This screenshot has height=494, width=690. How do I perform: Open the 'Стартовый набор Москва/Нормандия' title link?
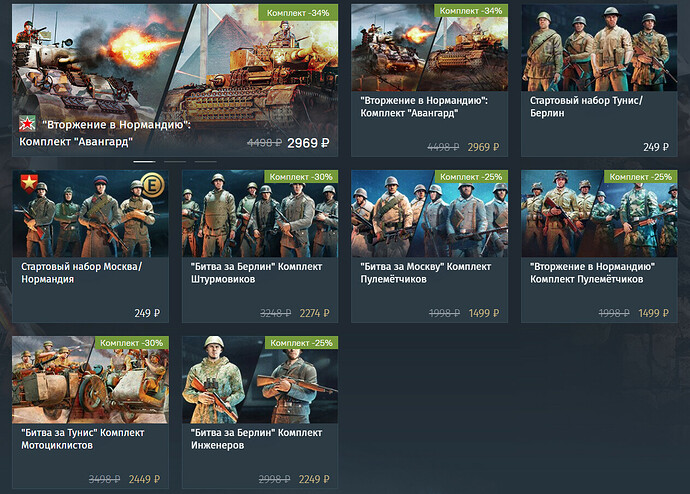81,273
